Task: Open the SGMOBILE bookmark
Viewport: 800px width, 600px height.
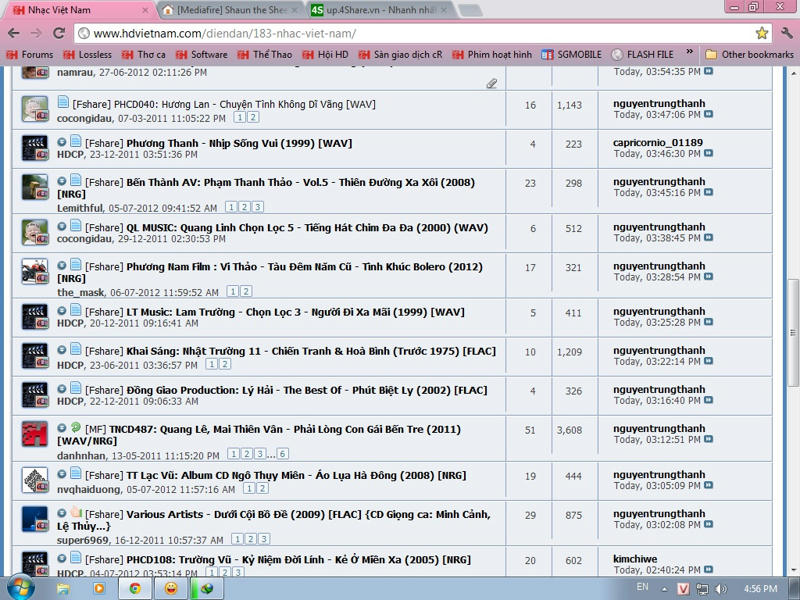Action: click(x=572, y=55)
